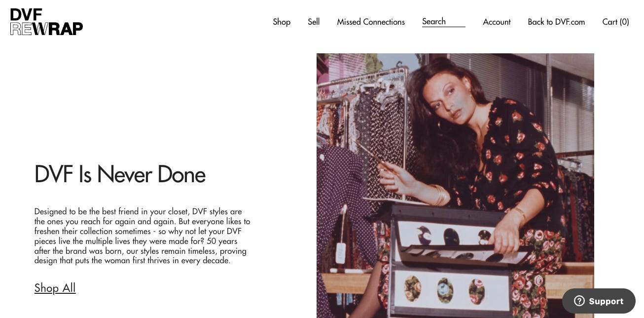644x318 pixels.
Task: Open the Account page
Action: 497,22
